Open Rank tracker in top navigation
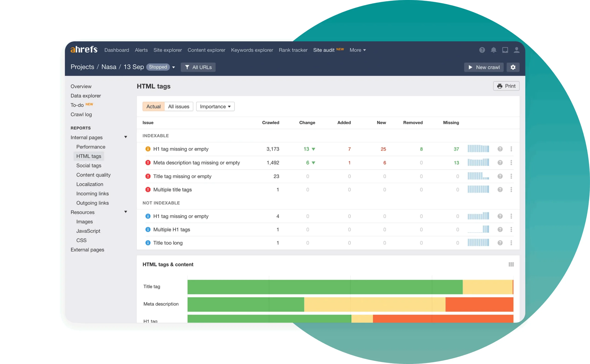The width and height of the screenshot is (590, 364). (293, 50)
